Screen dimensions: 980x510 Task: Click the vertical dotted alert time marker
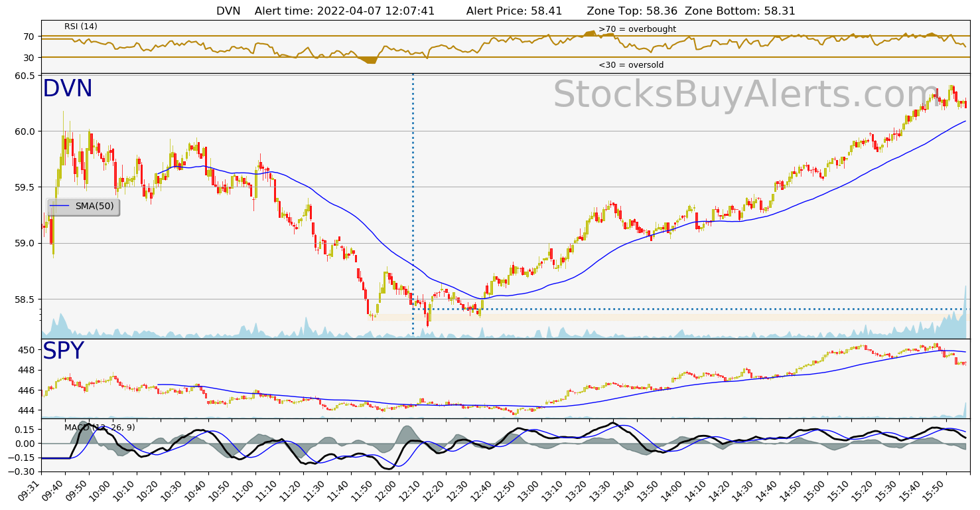point(413,206)
